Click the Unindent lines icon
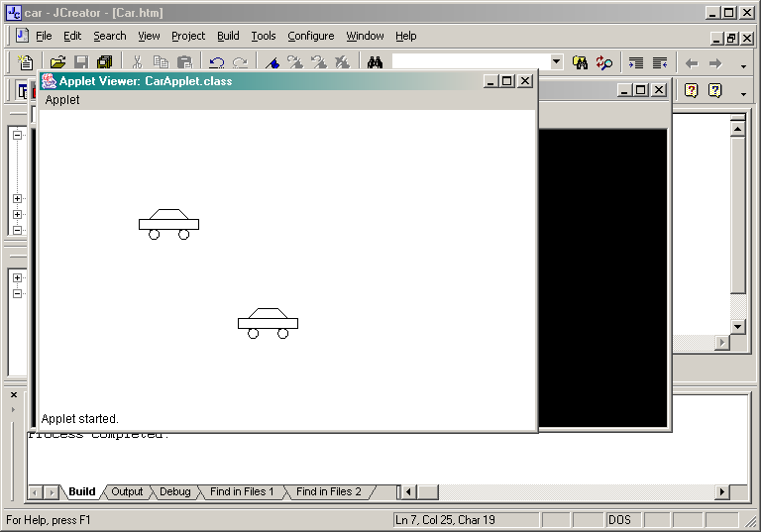 [x=660, y=62]
